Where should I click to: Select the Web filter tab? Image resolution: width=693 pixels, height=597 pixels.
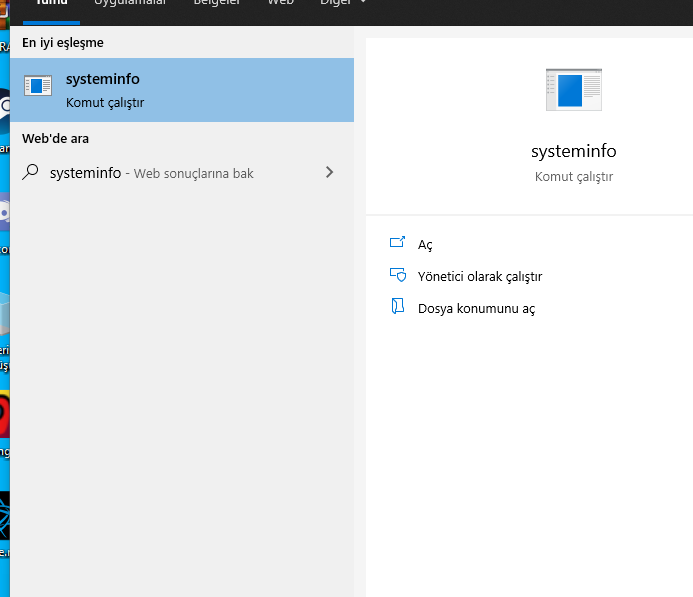(280, 4)
